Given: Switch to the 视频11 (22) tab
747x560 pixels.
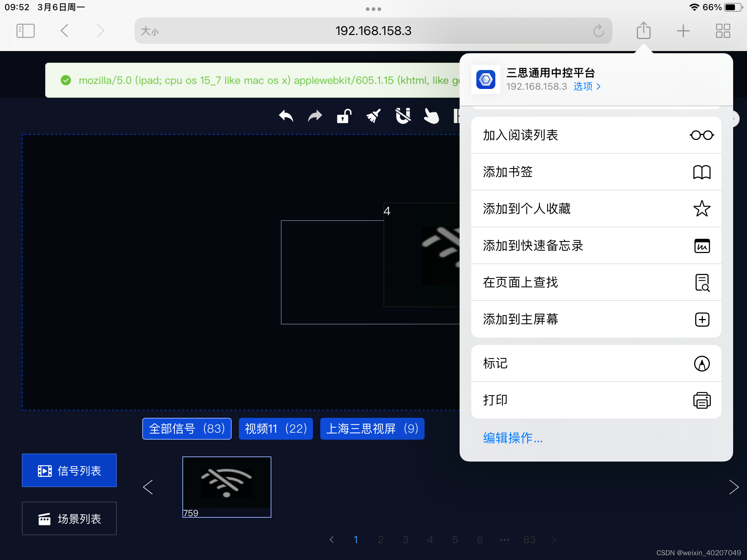Looking at the screenshot, I should click(276, 429).
